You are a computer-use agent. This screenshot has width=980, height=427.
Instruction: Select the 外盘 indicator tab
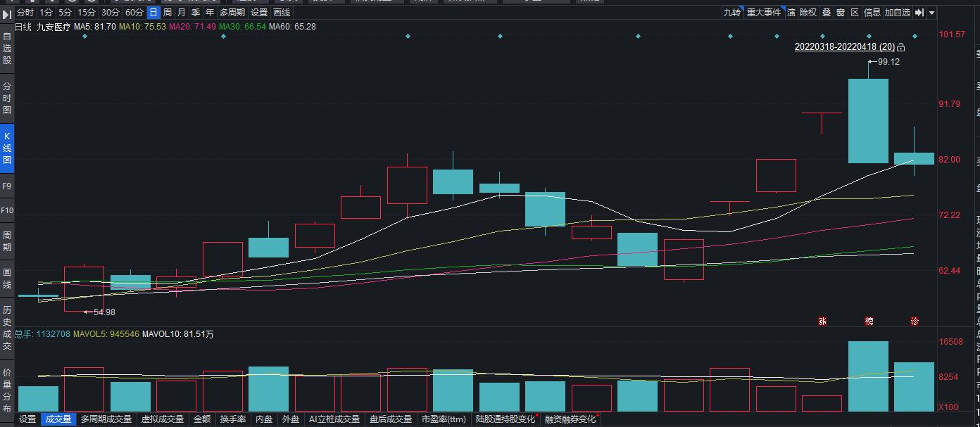coord(290,419)
